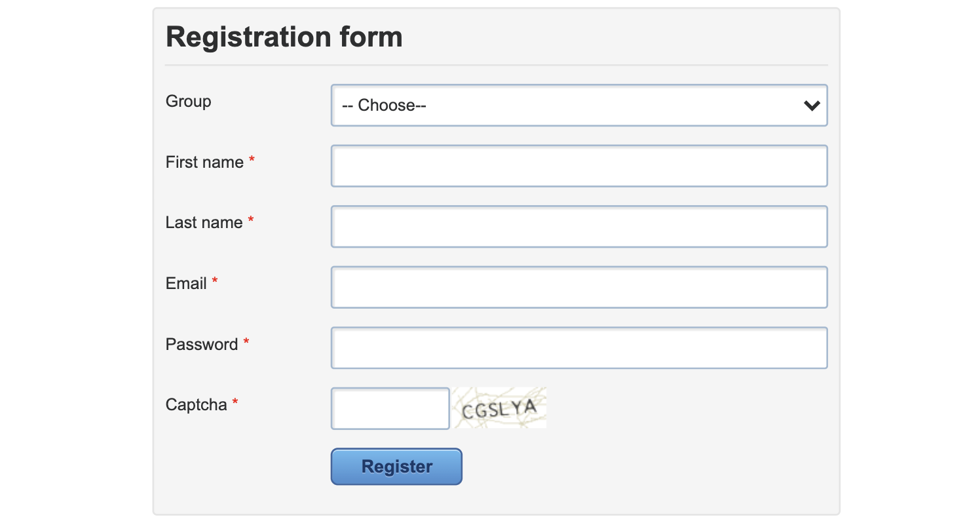Click red asterisk beside Captcha label
Image resolution: width=980 pixels, height=523 pixels.
pyautogui.click(x=235, y=403)
